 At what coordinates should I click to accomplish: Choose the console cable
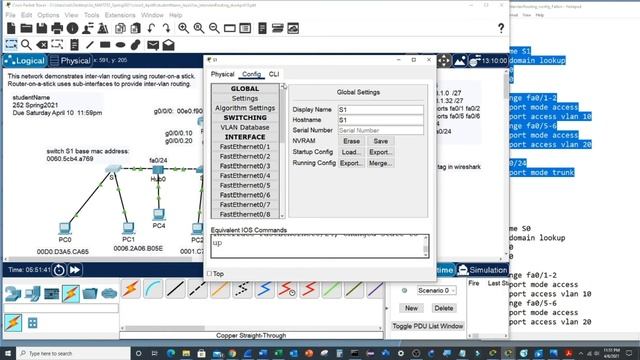pyautogui.click(x=153, y=289)
